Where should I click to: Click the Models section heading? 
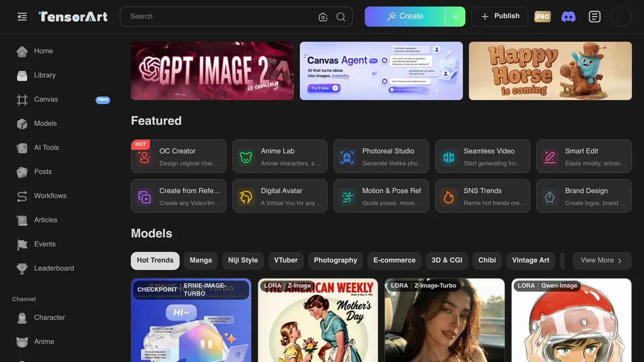[x=151, y=233]
